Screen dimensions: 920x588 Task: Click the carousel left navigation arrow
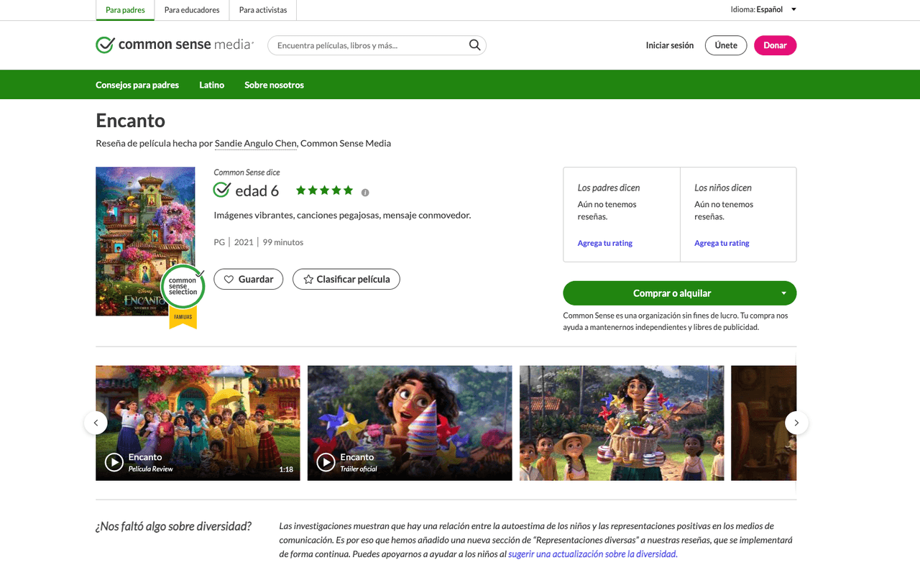(96, 423)
